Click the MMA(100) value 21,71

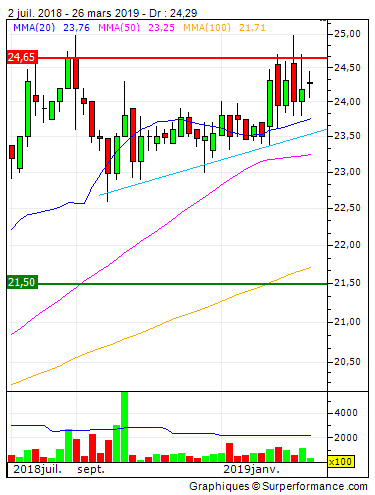[252, 27]
